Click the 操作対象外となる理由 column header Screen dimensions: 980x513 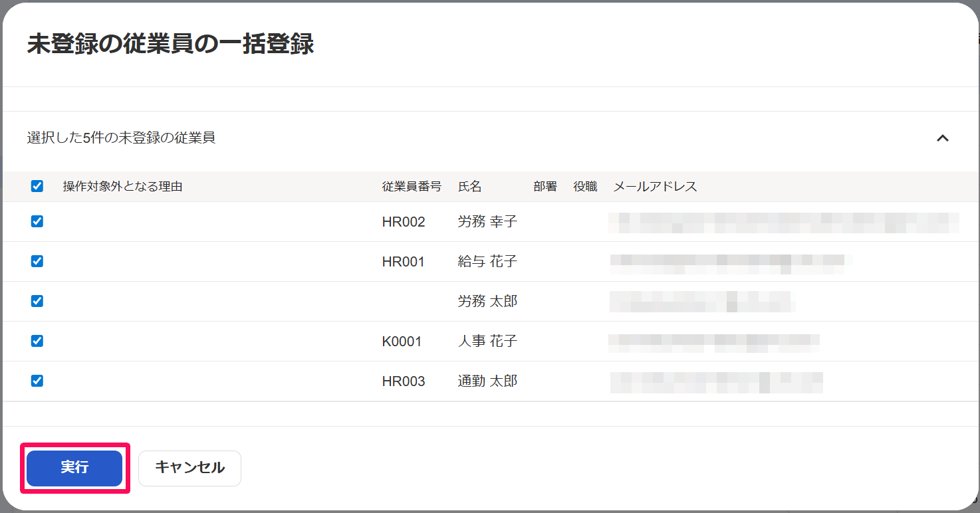coord(122,187)
